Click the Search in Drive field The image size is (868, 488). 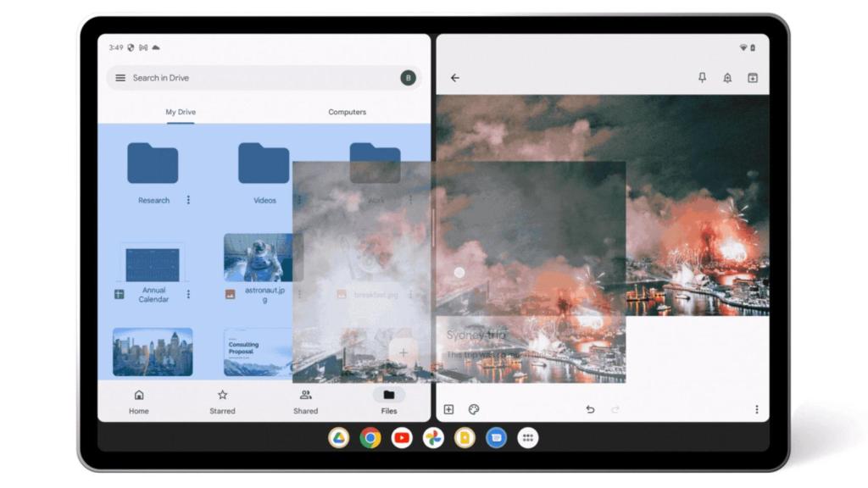(x=254, y=78)
